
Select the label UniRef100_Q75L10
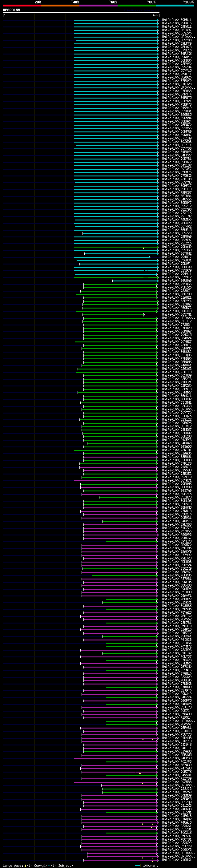176,50
